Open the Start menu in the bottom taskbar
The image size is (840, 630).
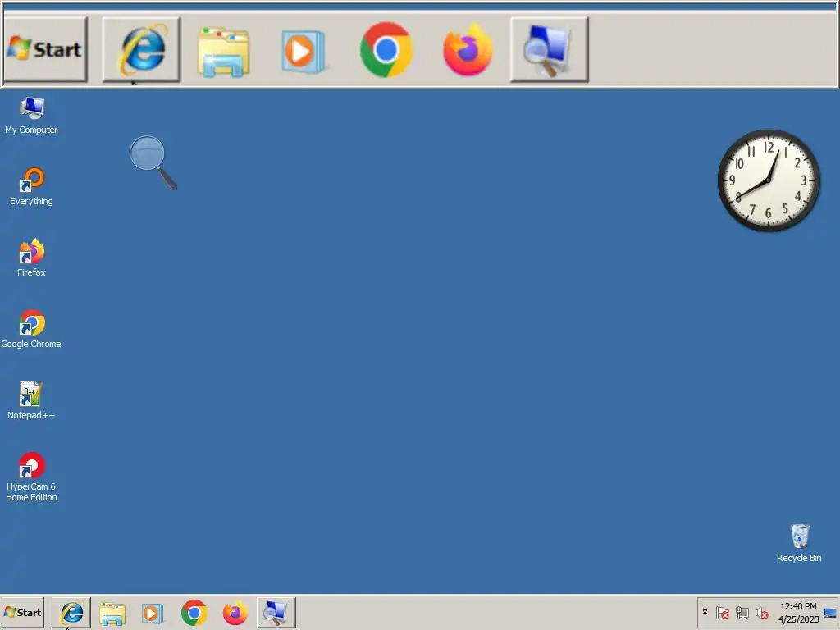click(x=22, y=612)
